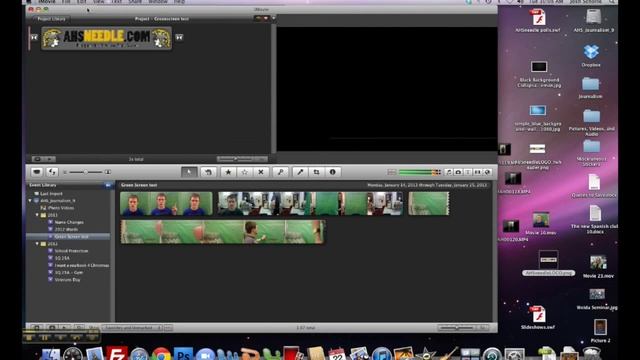Select iPhoto Videos in Event Library
The image size is (640, 360).
point(60,208)
